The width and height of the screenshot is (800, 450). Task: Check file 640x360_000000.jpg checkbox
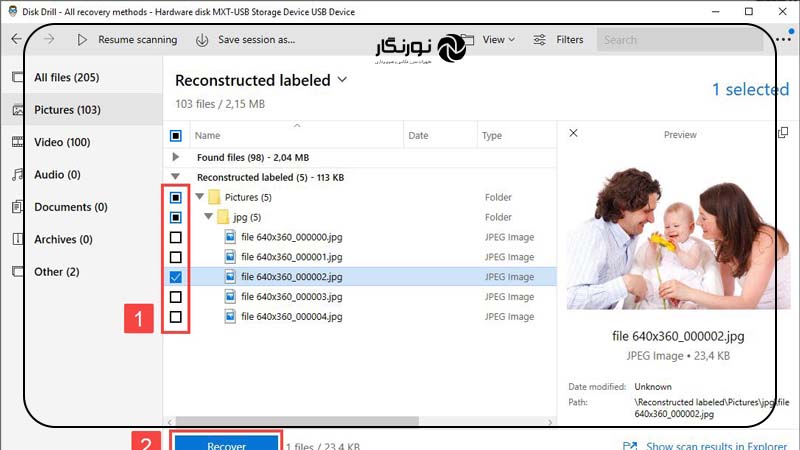(176, 237)
